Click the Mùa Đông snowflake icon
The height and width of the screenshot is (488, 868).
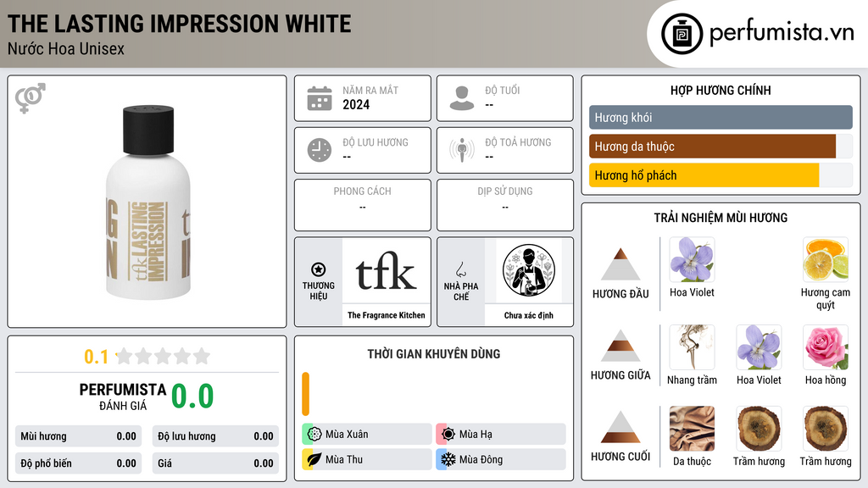[448, 460]
